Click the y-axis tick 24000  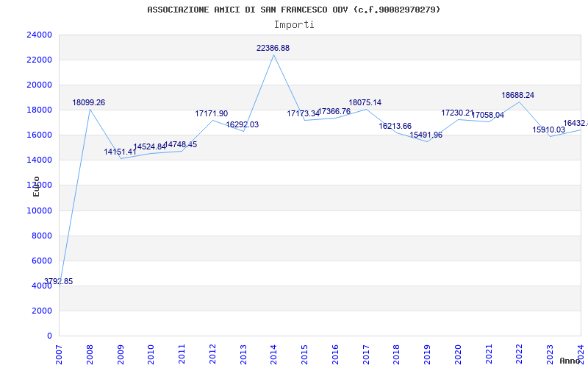[40, 35]
